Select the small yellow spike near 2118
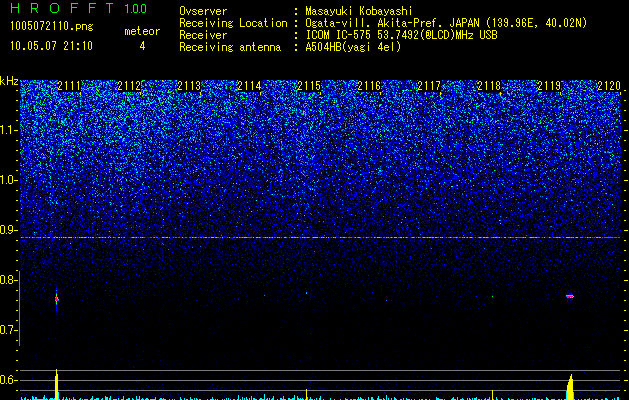This screenshot has height=400, width=629. click(493, 395)
